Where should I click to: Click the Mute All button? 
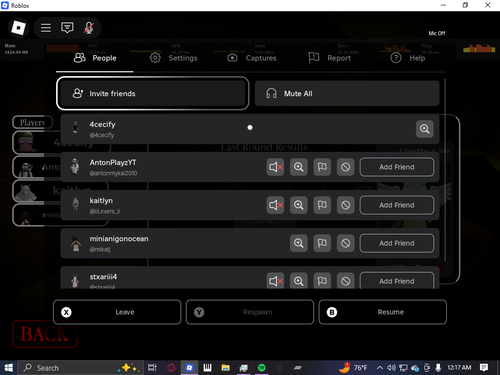pyautogui.click(x=347, y=93)
